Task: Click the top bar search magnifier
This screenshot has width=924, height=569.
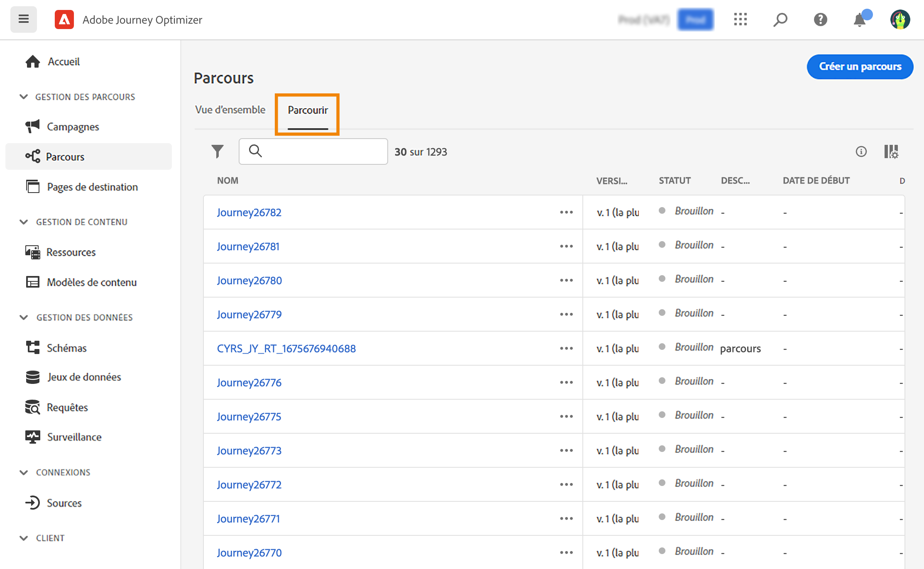Action: point(780,20)
